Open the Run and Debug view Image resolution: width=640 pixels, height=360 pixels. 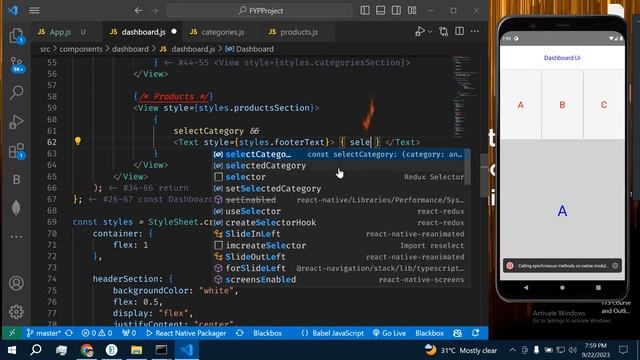coord(16,122)
